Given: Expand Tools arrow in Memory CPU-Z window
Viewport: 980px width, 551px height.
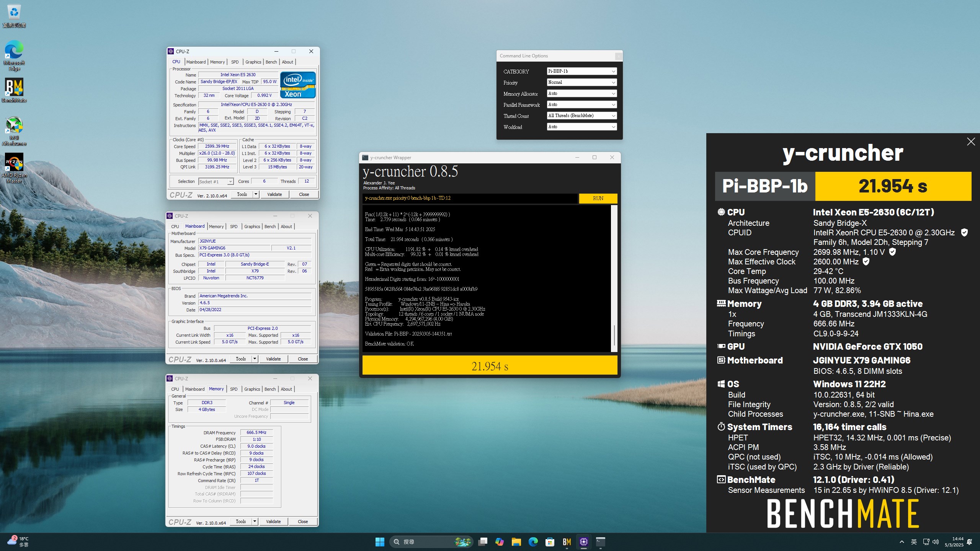Looking at the screenshot, I should [255, 522].
